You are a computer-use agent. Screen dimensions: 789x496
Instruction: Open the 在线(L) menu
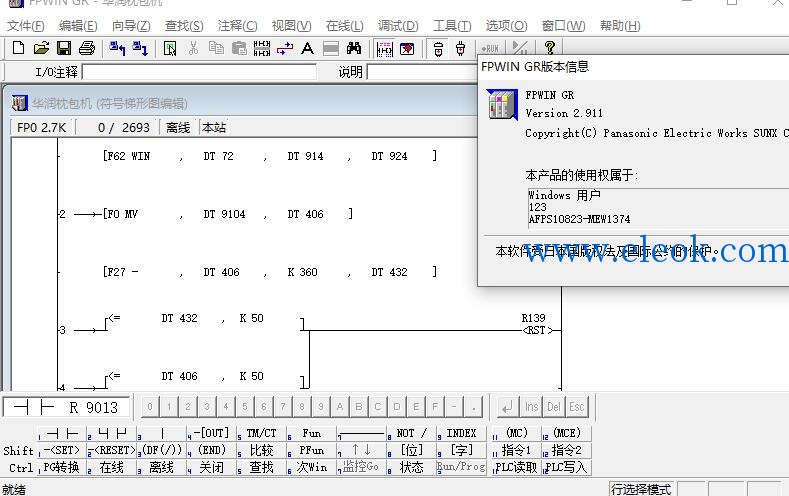pos(345,26)
